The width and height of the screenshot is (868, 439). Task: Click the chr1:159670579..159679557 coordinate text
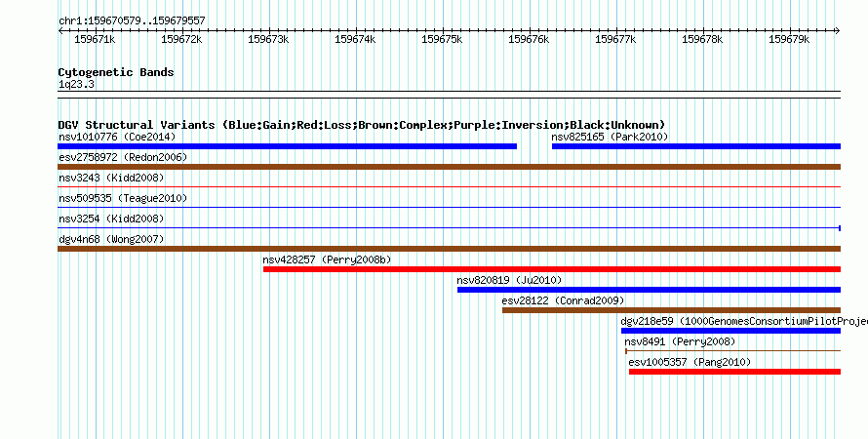coord(132,20)
